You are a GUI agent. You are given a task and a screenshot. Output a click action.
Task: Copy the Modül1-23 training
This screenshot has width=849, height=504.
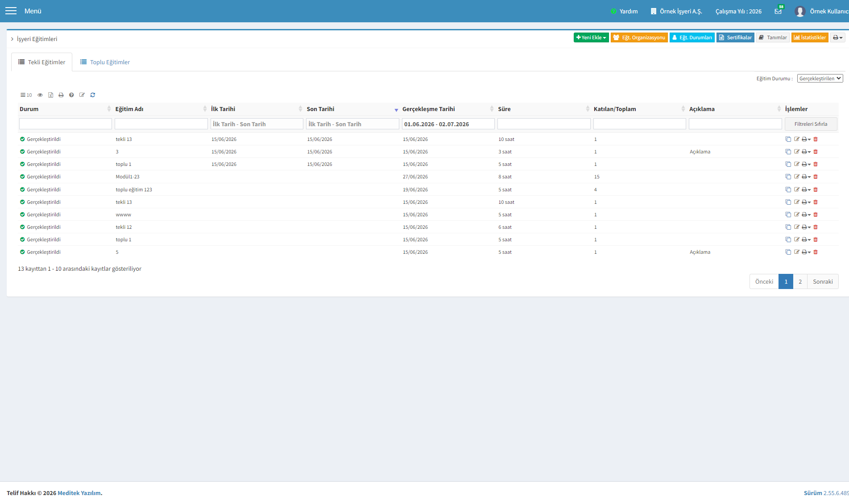click(788, 177)
